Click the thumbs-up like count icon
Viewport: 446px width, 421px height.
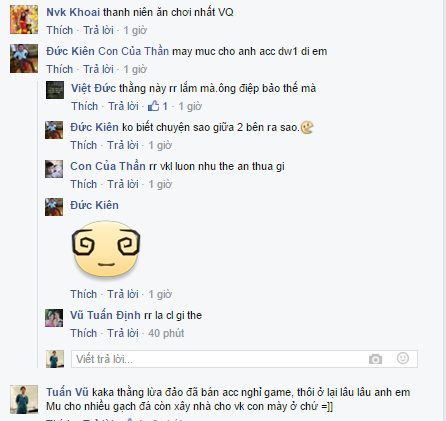(x=153, y=106)
